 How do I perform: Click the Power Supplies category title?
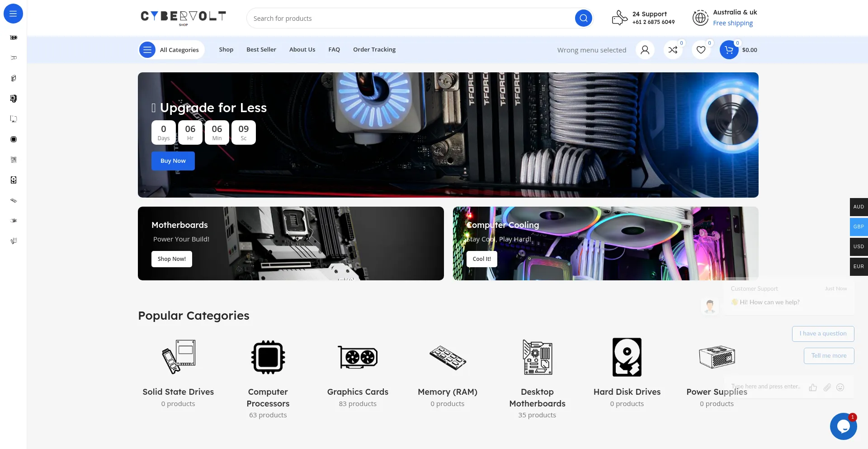[x=717, y=392]
